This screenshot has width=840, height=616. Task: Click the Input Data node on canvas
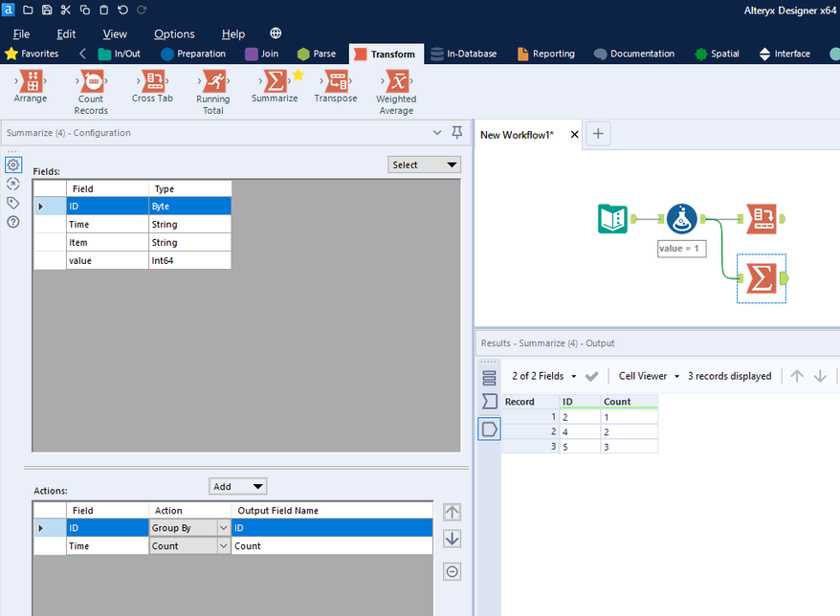click(x=612, y=220)
